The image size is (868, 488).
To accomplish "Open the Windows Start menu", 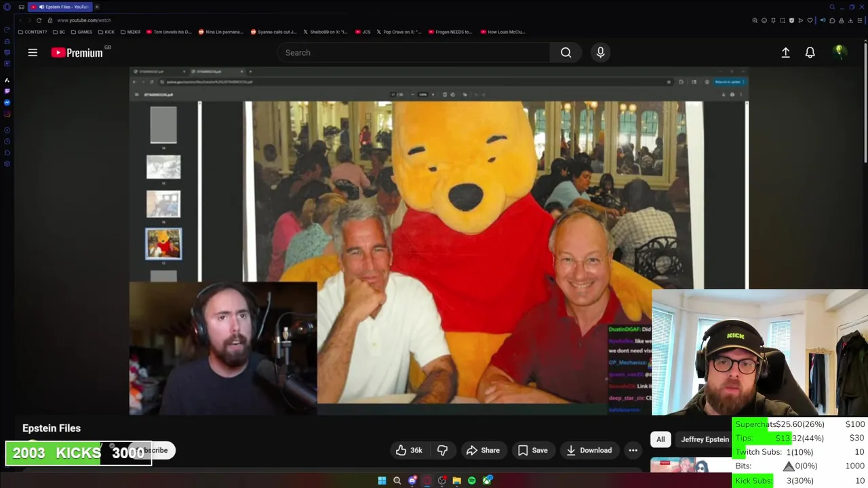I will pos(382,481).
